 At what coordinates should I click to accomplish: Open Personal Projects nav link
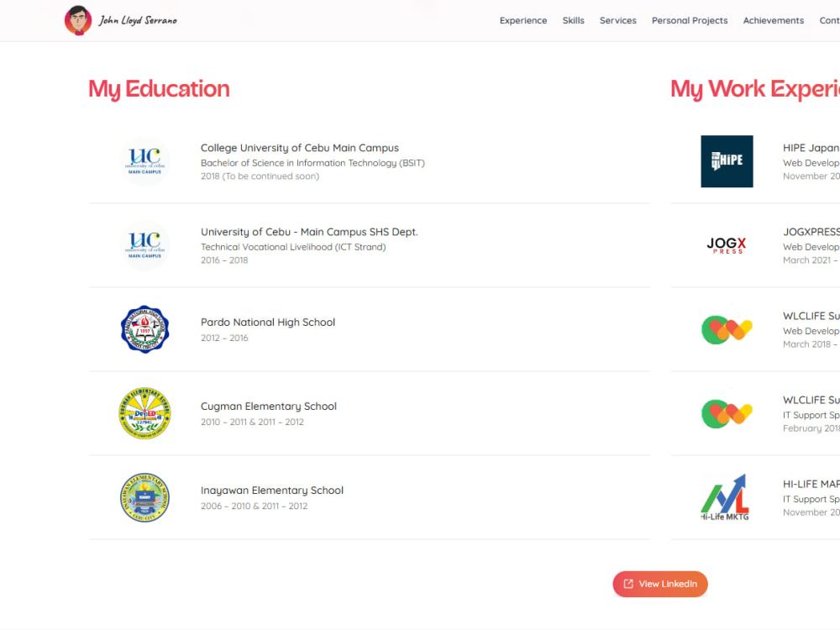(690, 20)
